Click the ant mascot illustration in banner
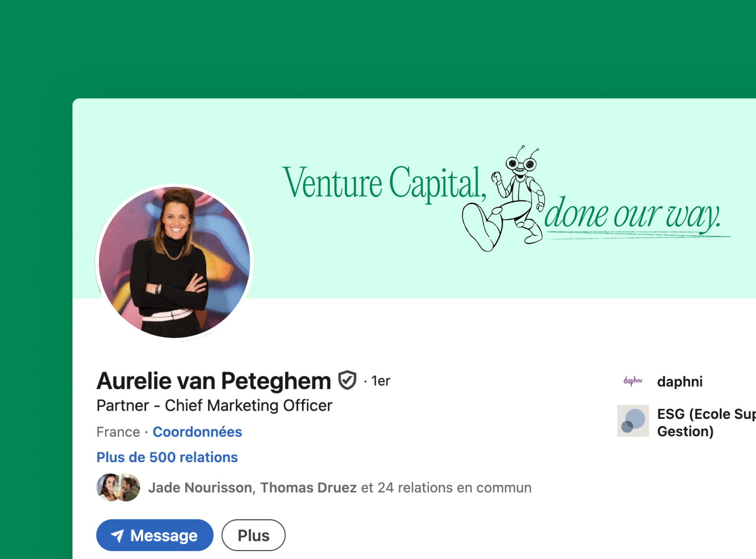756x559 pixels. (x=504, y=198)
